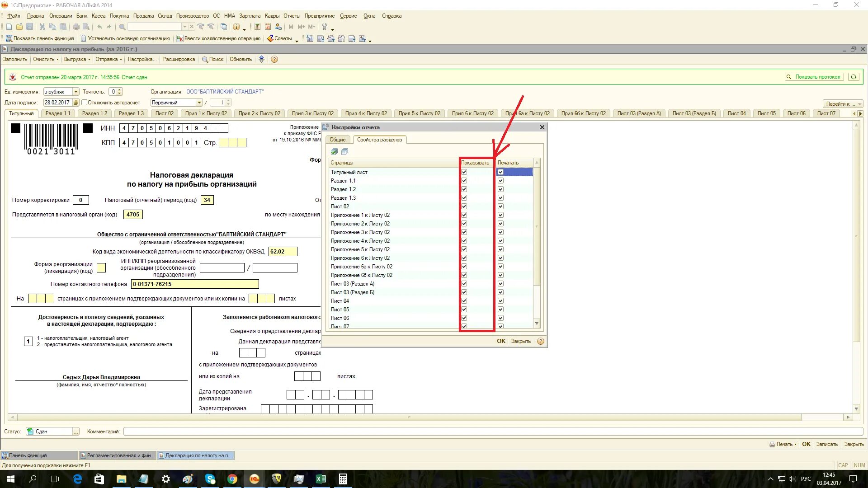
Task: Click the dialog list scrollbar down arrow
Action: click(537, 324)
